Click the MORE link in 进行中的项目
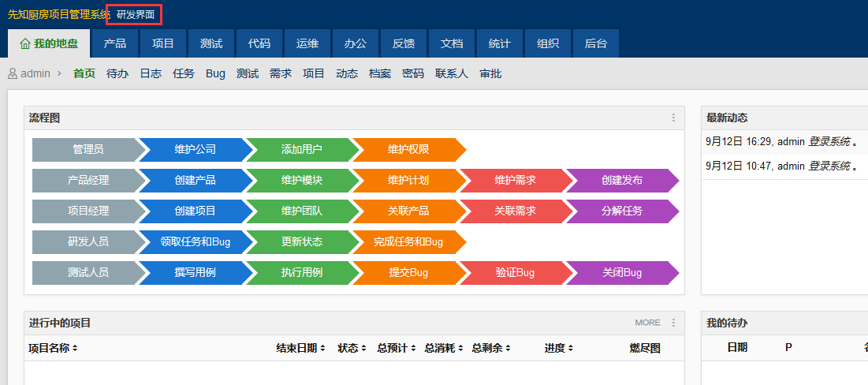The width and height of the screenshot is (868, 385). (x=647, y=323)
